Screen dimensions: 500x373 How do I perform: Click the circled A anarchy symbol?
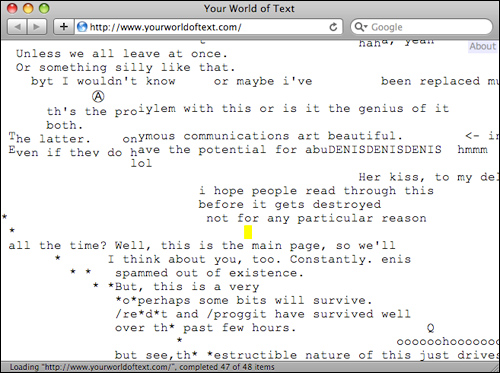point(98,96)
